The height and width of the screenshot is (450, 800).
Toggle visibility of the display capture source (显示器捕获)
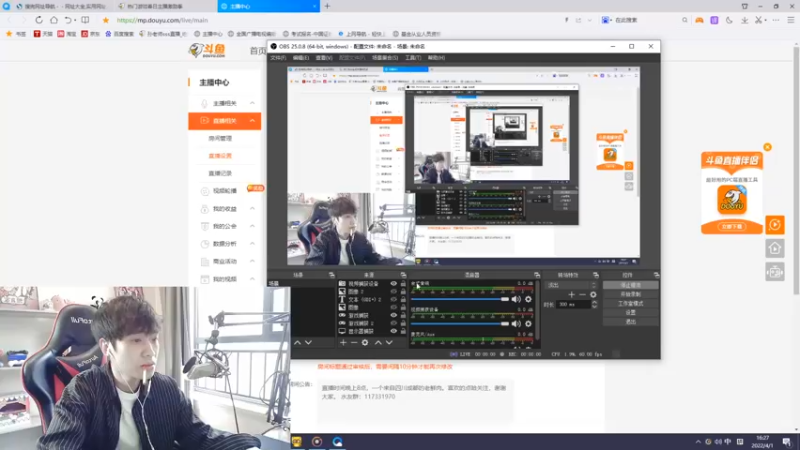pyautogui.click(x=393, y=331)
